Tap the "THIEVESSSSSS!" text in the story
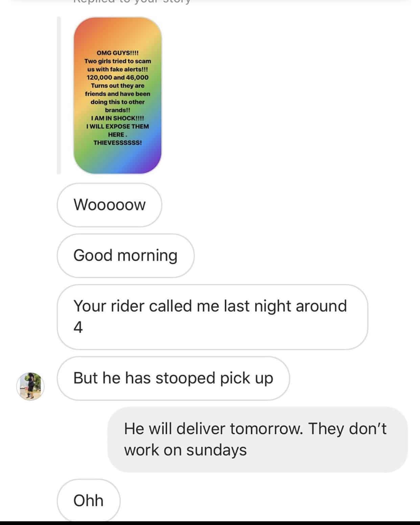Screen dimensions: 420x525 pos(118,142)
